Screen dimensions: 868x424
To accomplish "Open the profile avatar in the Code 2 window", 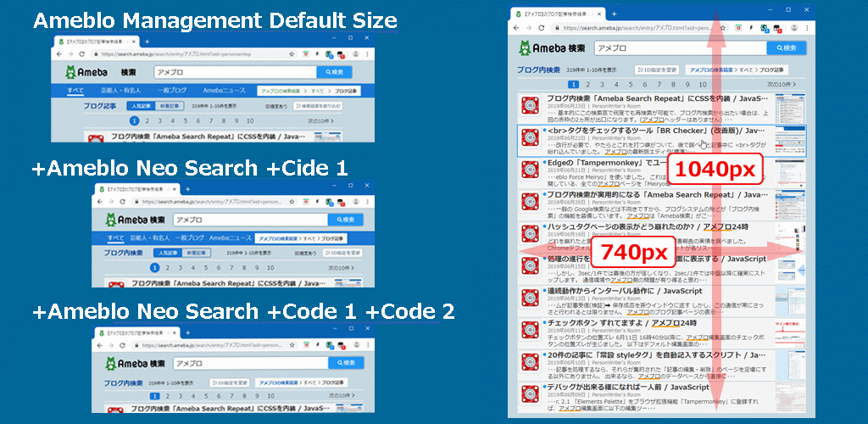I will (x=355, y=345).
